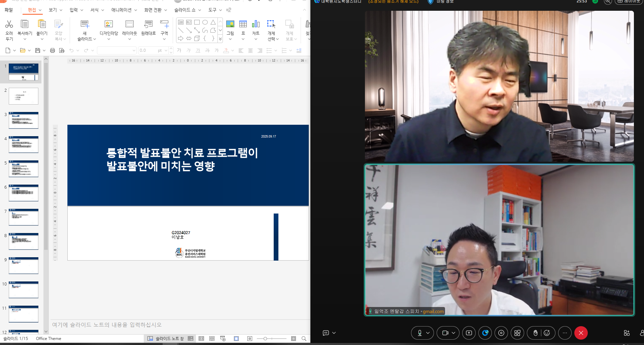This screenshot has width=644, height=345.
Task: Expand the 새 슬라이드 dropdown arrow
Action: coord(95,39)
